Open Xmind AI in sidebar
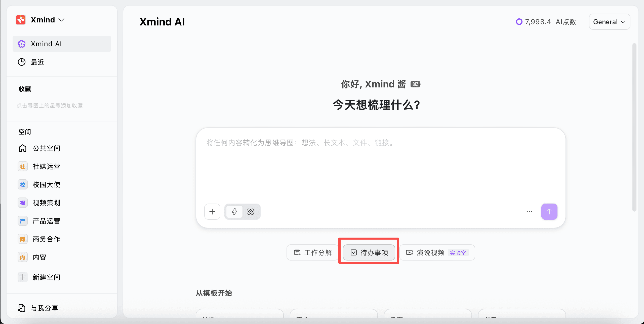The width and height of the screenshot is (644, 324). pyautogui.click(x=62, y=44)
